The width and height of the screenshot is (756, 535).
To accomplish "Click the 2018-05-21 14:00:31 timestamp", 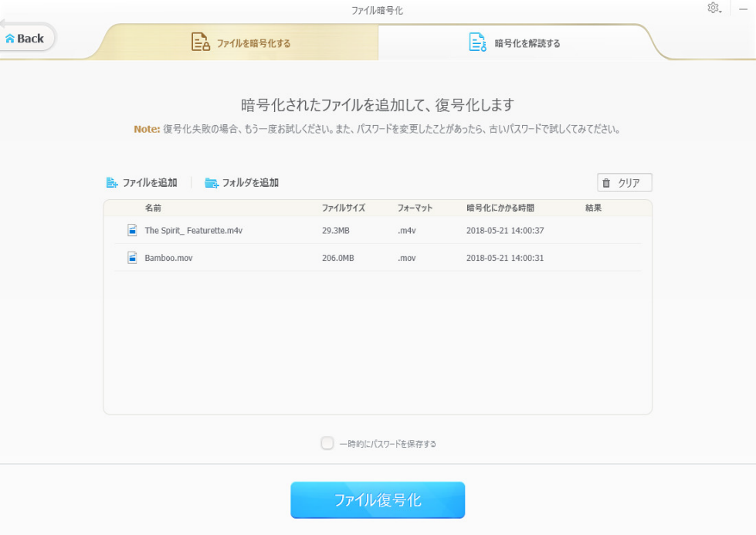I will pyautogui.click(x=505, y=258).
